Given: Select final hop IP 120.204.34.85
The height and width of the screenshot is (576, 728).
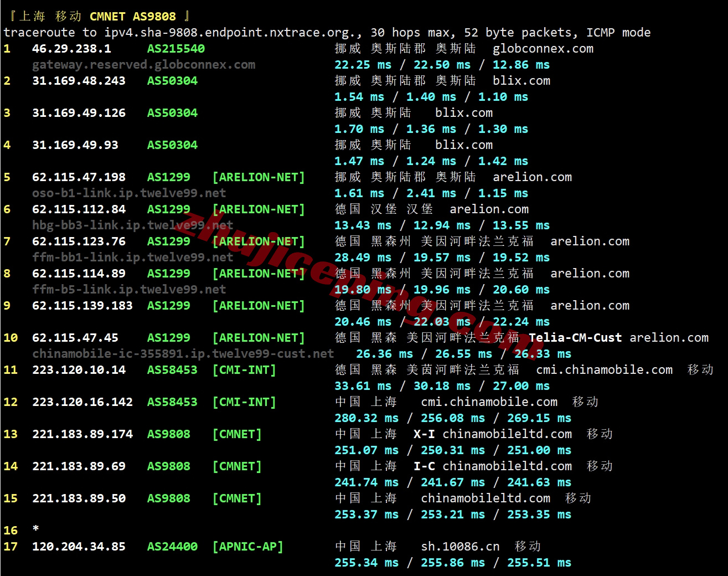Looking at the screenshot, I should [79, 547].
